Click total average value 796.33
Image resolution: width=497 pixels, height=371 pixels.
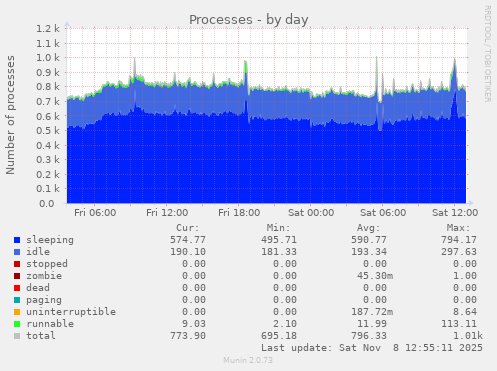(369, 336)
